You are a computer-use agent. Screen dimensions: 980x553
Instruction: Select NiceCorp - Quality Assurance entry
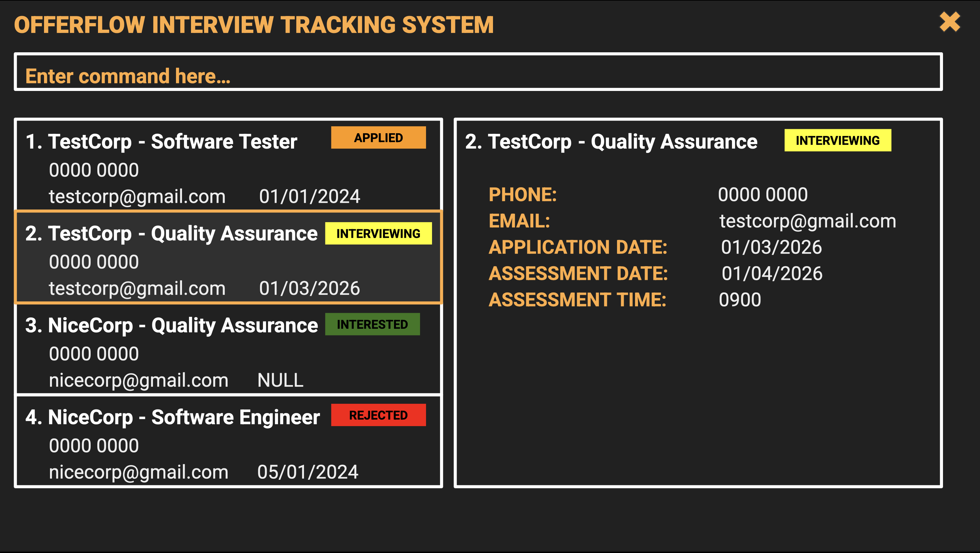pos(171,326)
